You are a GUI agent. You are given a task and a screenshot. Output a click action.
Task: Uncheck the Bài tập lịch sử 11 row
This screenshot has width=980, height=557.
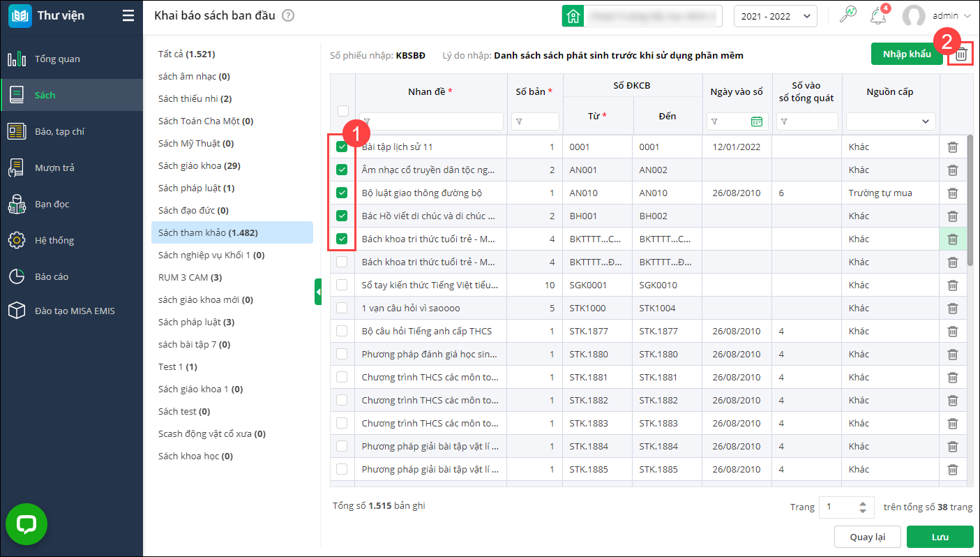click(342, 147)
